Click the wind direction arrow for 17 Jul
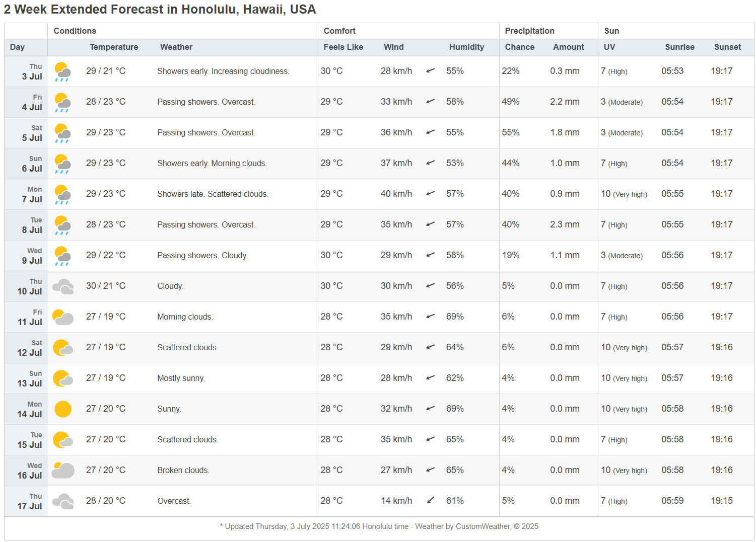Screen dimensions: 756x542 coord(431,501)
